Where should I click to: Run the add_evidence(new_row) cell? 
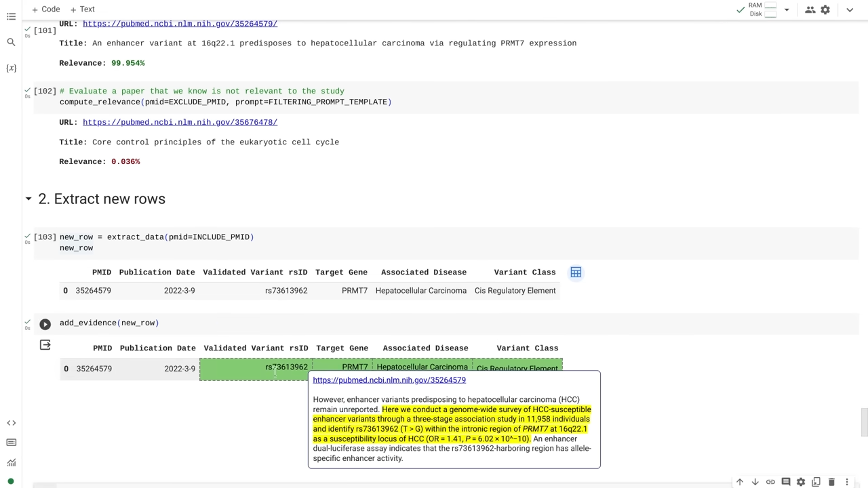[45, 324]
